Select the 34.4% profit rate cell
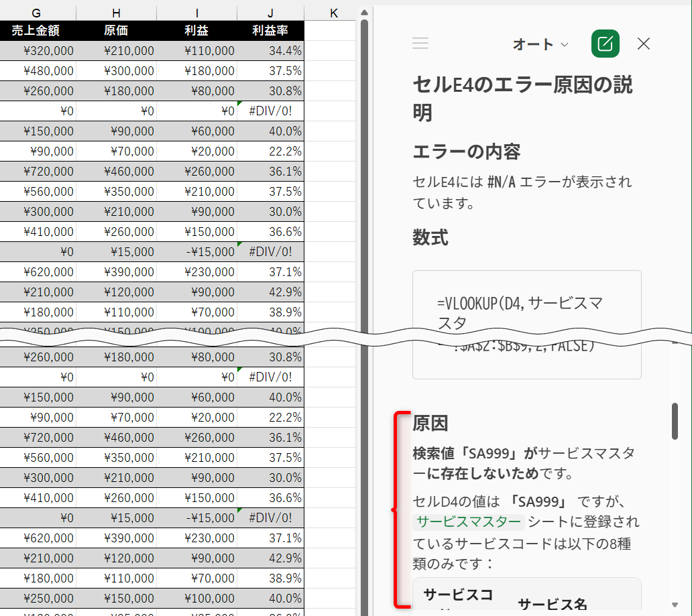 pyautogui.click(x=270, y=51)
